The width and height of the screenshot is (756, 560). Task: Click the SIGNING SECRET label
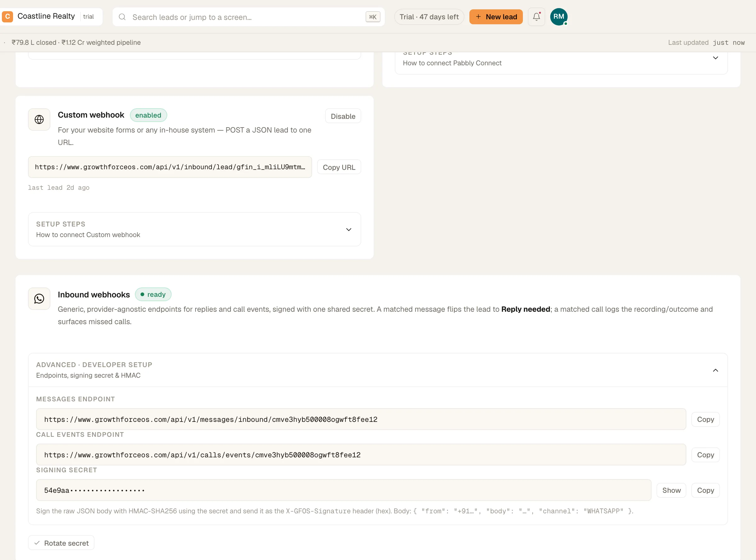tap(67, 470)
